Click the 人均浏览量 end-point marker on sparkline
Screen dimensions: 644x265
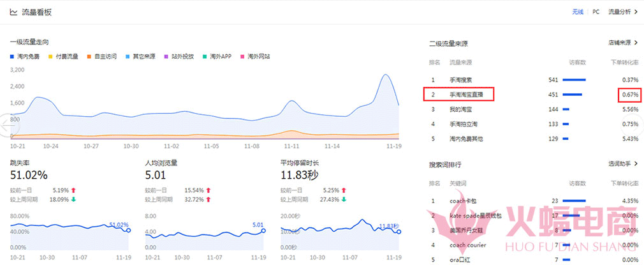coord(263,231)
